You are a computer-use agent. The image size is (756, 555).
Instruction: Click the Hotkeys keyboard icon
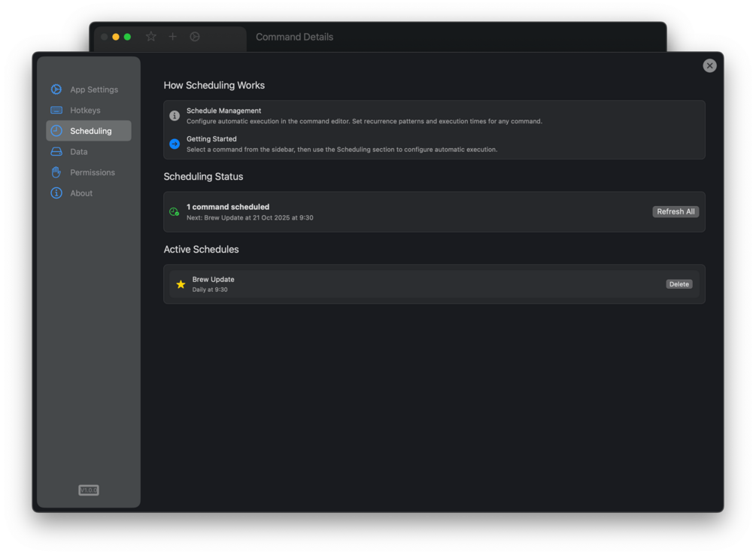coord(56,111)
